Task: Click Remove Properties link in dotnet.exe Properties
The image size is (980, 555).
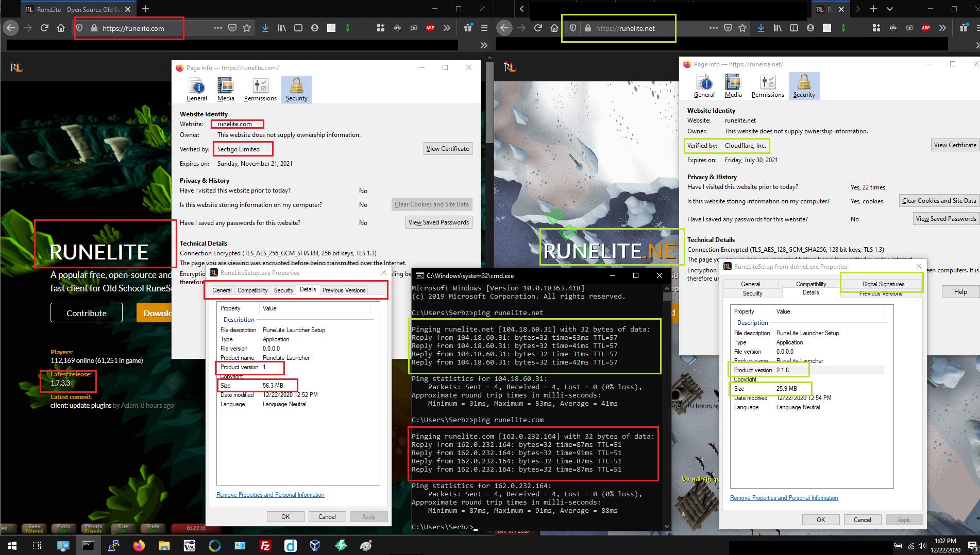Action: pos(784,498)
